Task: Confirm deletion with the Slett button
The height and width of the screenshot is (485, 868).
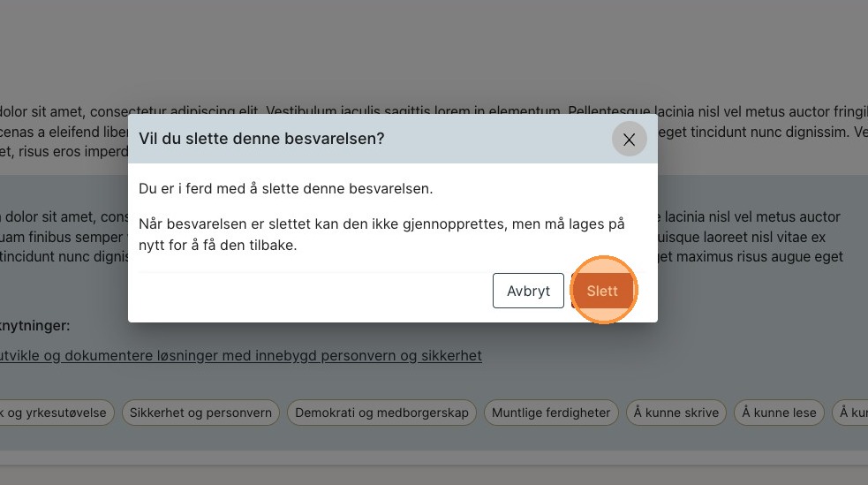Action: click(x=602, y=291)
